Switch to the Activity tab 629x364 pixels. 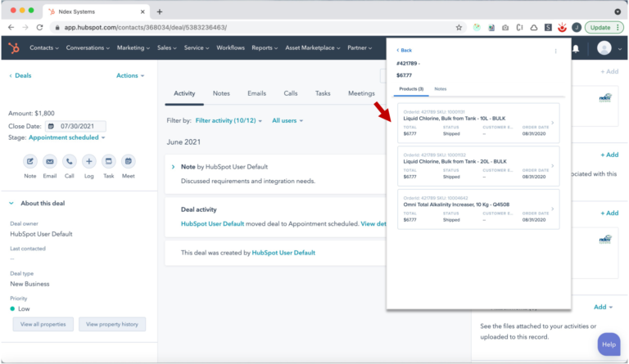[x=184, y=93]
